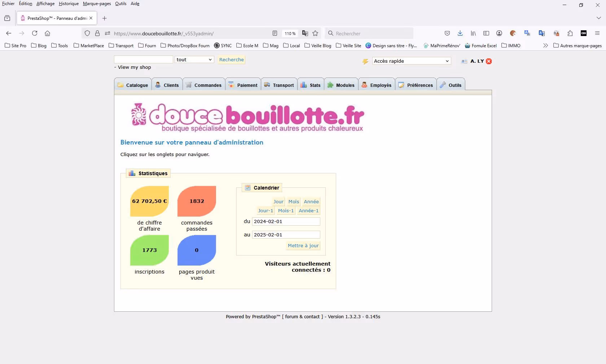The image size is (606, 364).
Task: Open the Employés tab
Action: coord(377,85)
